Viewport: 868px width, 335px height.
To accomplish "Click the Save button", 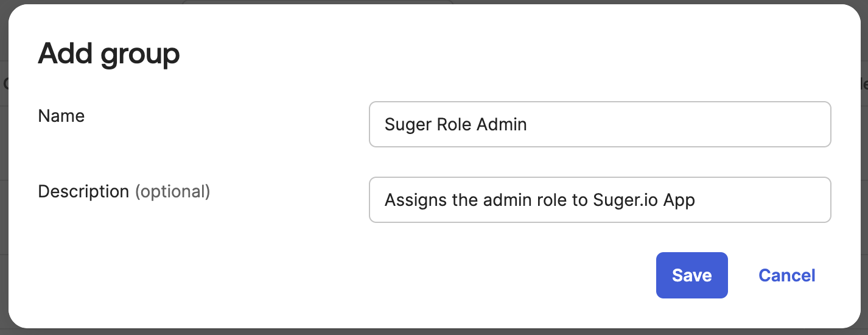I will (691, 275).
